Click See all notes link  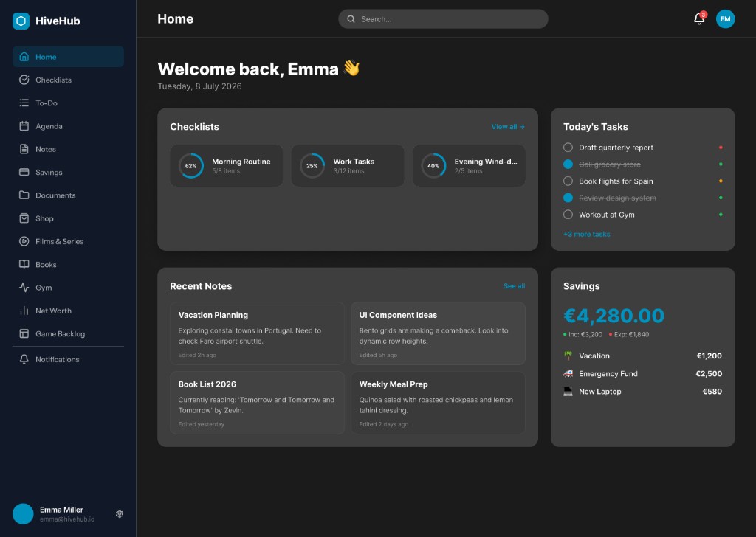[x=514, y=286]
